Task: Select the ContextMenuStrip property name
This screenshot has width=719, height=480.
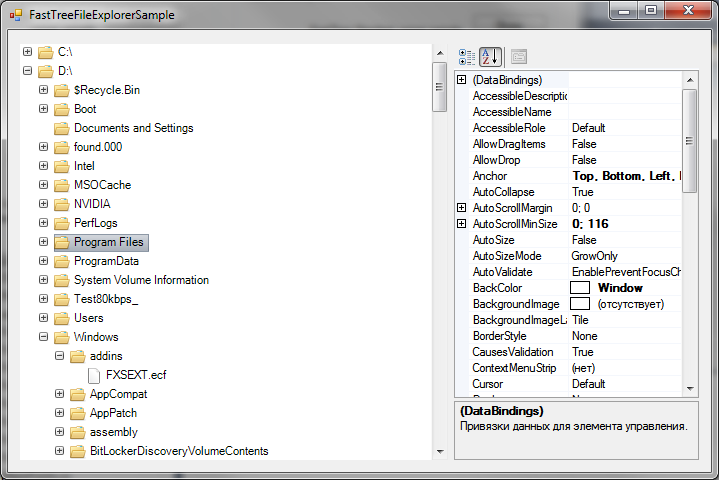Action: tap(514, 368)
